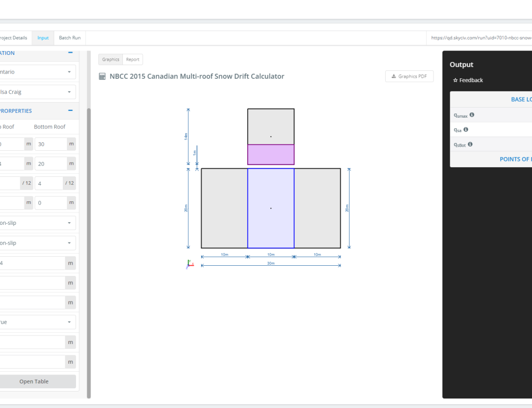Click the BASE LOAD heading link in Output panel
Screen dimensions: 532x408
pyautogui.click(x=522, y=99)
